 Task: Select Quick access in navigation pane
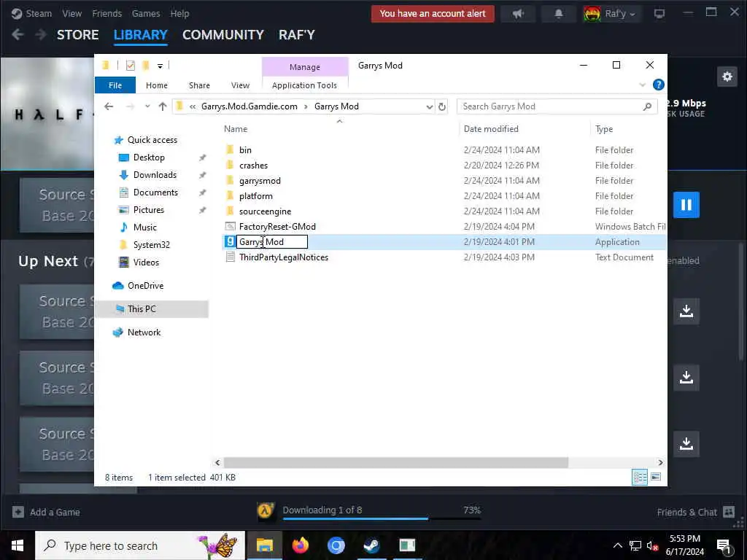(152, 139)
